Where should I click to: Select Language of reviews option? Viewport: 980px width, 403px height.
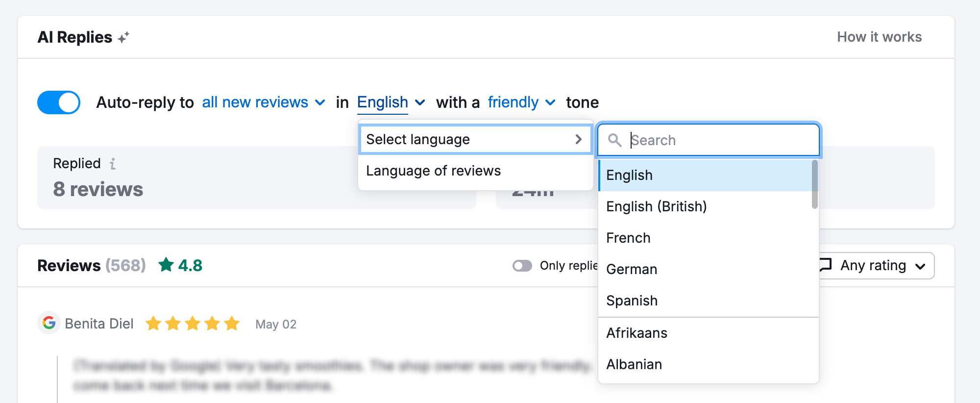[433, 171]
